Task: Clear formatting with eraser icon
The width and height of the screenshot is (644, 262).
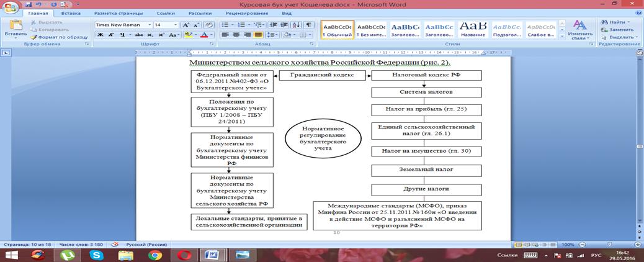Action: pyautogui.click(x=208, y=25)
